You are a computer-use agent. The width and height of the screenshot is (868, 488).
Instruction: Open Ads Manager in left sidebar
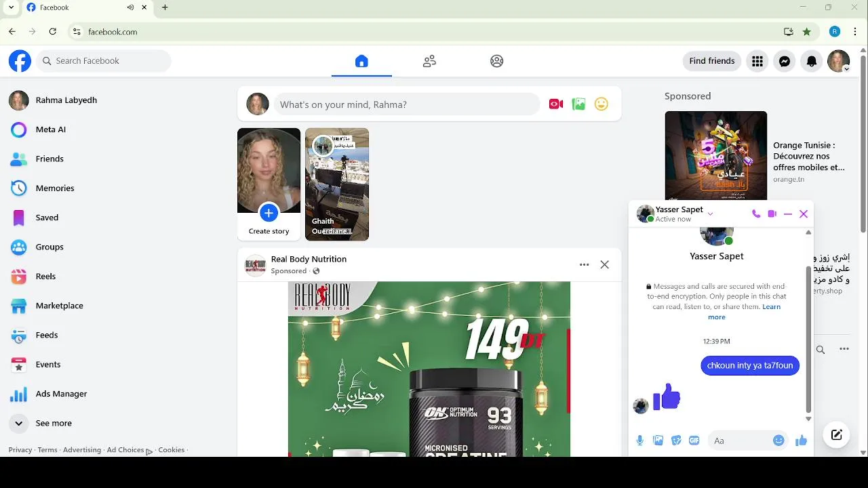[x=61, y=394]
